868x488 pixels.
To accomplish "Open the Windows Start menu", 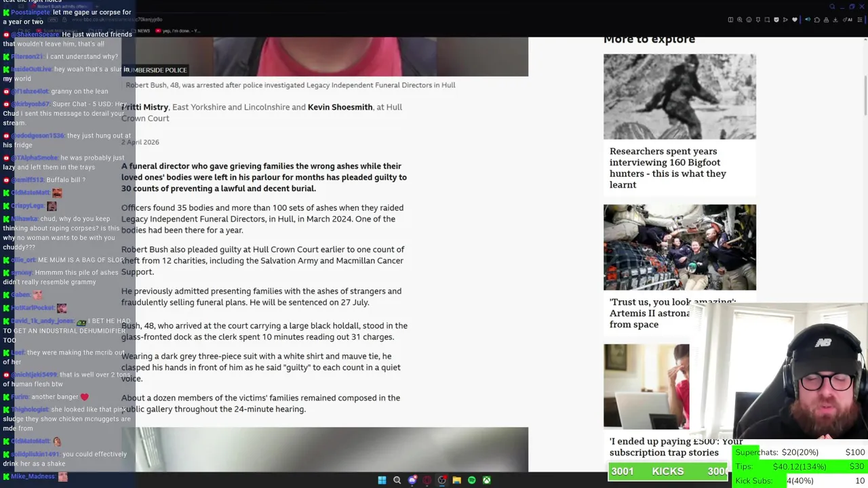I will (382, 480).
